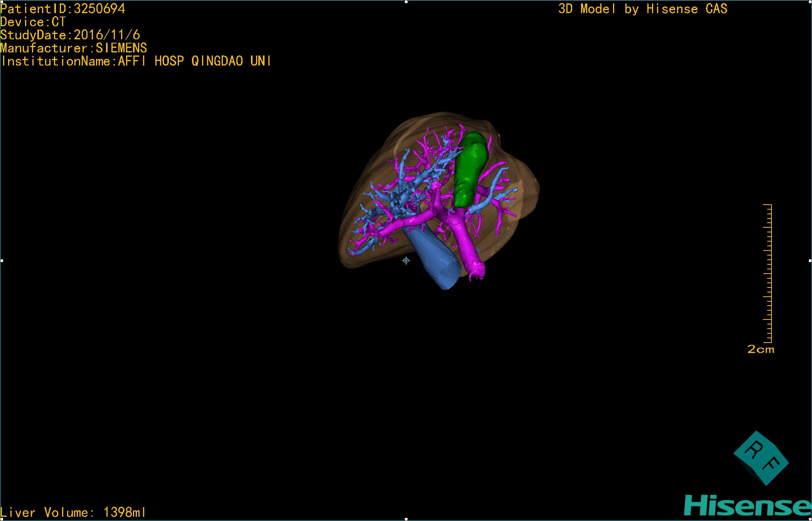
Task: Click the Hisense logo
Action: [x=748, y=505]
